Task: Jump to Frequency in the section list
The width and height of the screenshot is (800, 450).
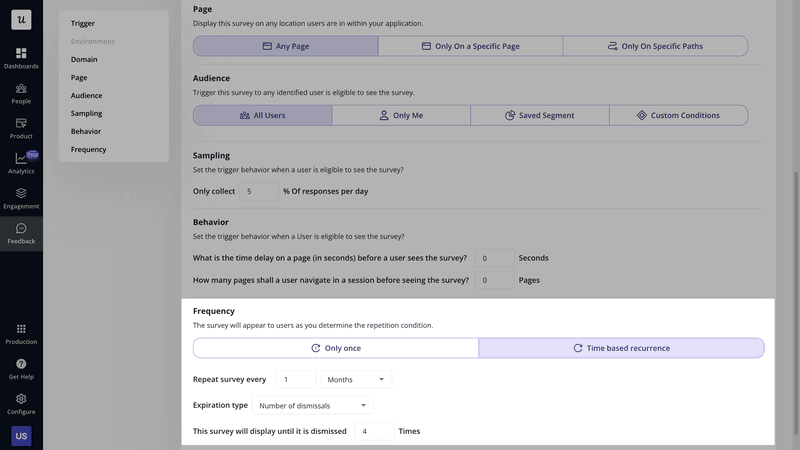Action: (x=89, y=149)
